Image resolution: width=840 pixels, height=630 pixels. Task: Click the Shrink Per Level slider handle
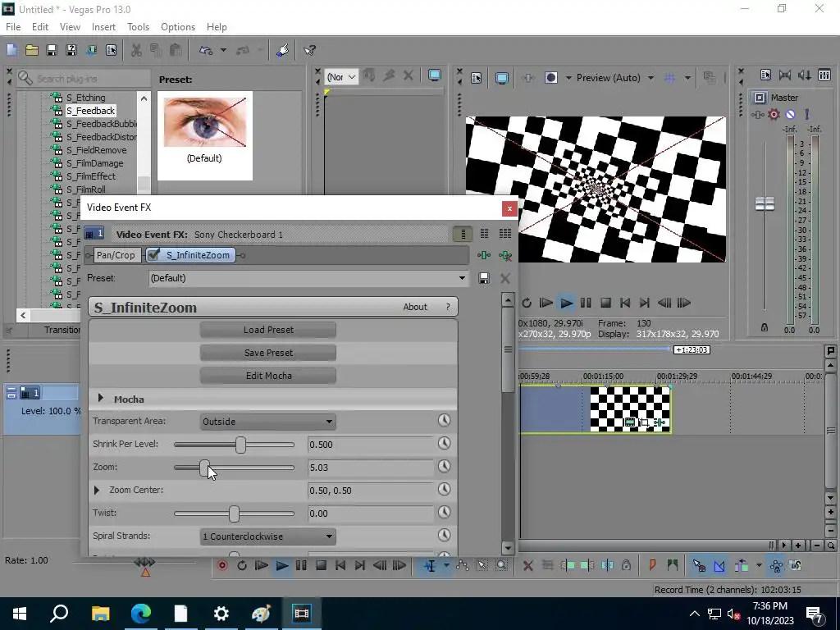tap(240, 444)
